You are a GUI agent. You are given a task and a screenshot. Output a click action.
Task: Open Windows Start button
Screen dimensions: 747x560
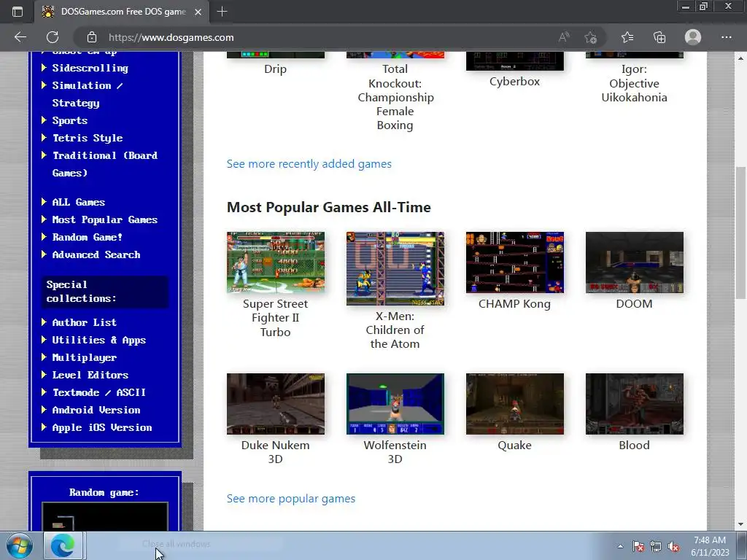click(20, 545)
